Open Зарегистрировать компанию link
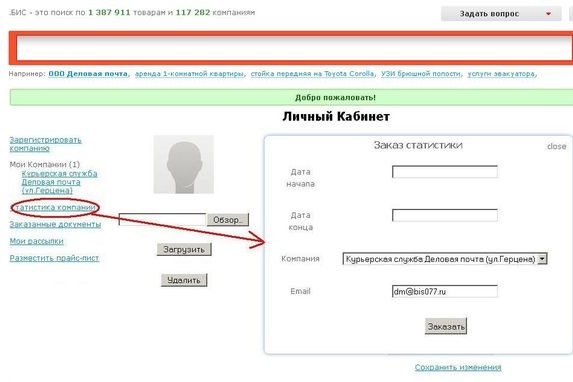This screenshot has width=573, height=382. point(45,144)
